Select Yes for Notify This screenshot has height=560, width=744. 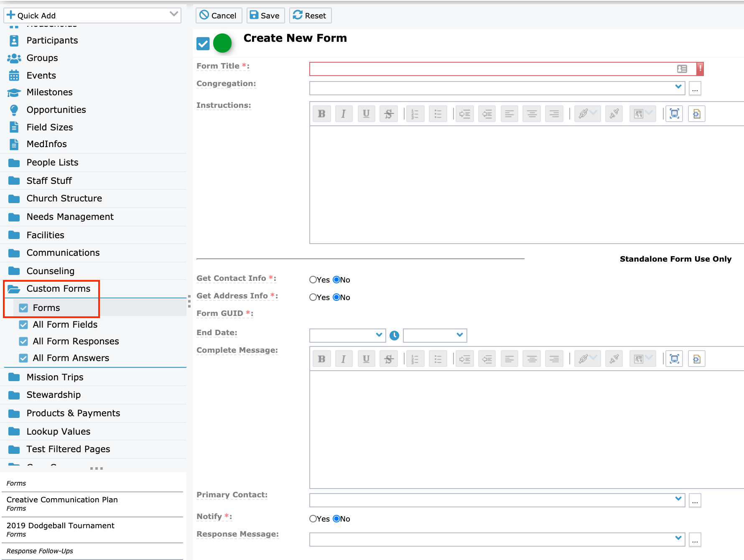(x=313, y=519)
